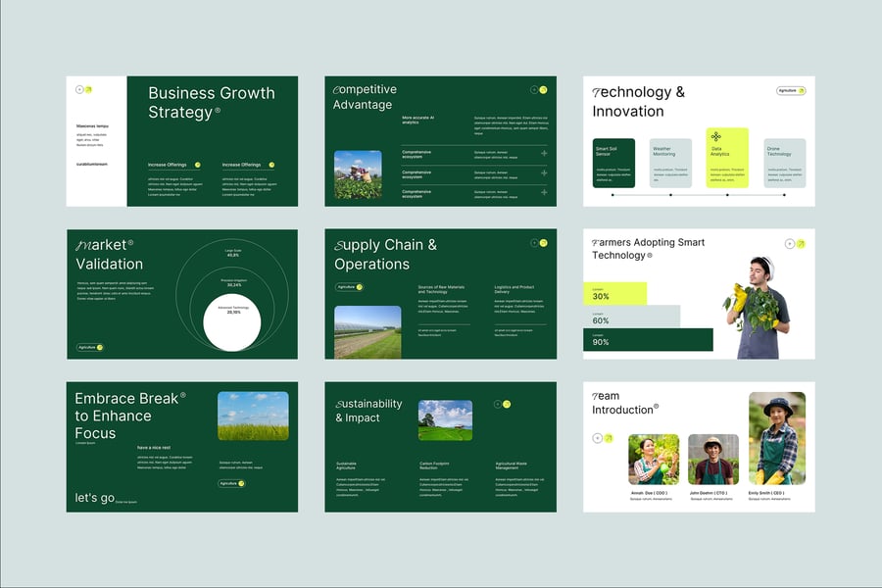This screenshot has width=882, height=588.
Task: Click the Data Analytics cross-shaped icon
Action: (x=715, y=136)
